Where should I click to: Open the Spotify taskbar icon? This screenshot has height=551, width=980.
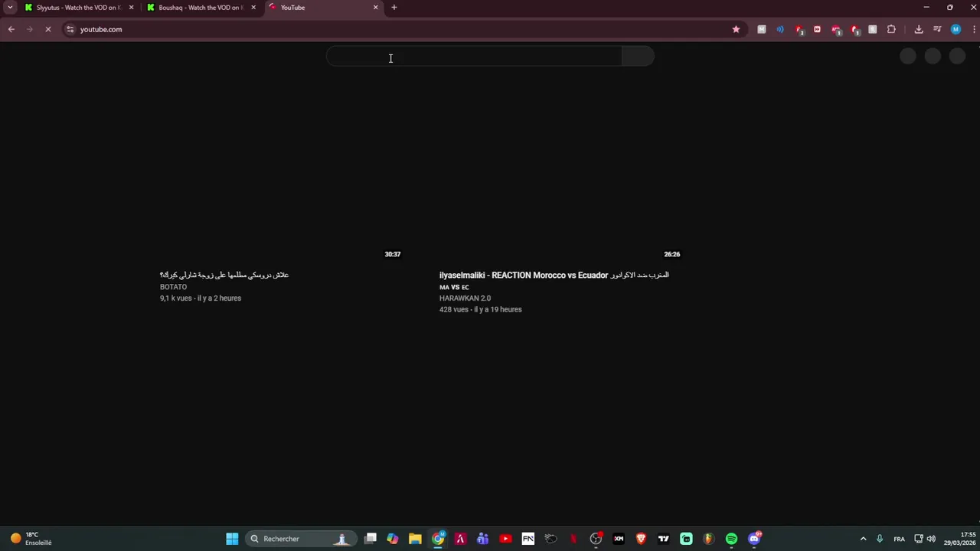click(731, 539)
